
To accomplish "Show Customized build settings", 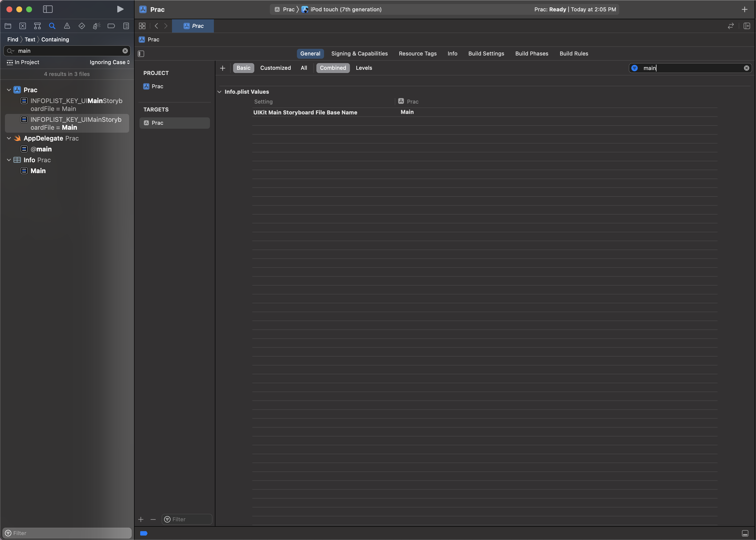I will pos(275,68).
